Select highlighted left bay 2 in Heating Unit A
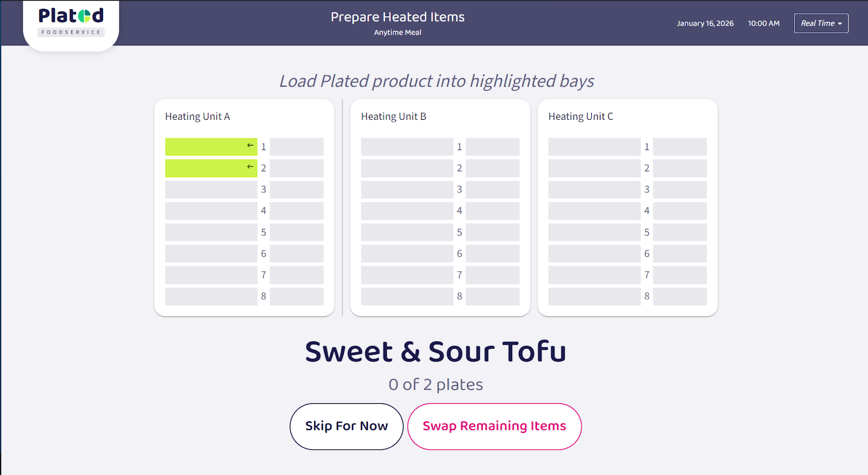 (x=206, y=168)
